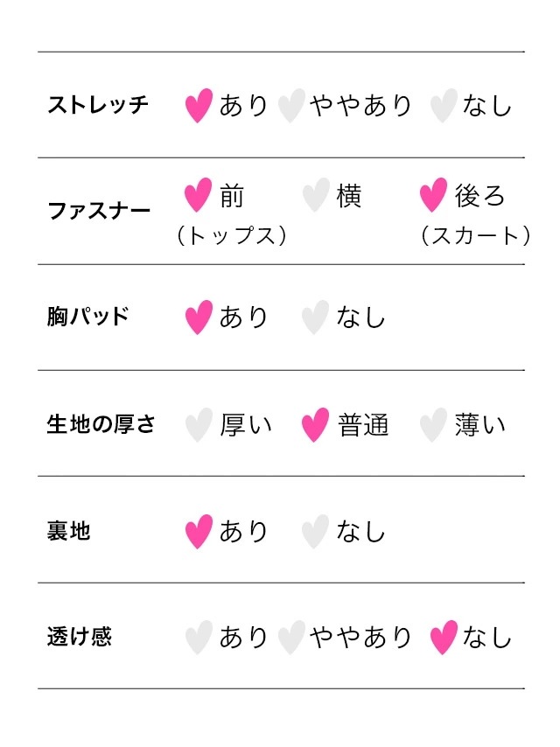Toggle the pink heart for 裏地 あり

tap(199, 532)
